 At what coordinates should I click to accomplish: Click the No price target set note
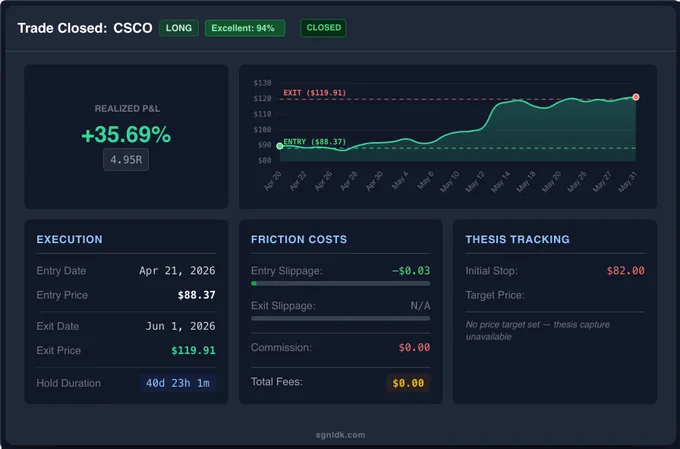[538, 331]
